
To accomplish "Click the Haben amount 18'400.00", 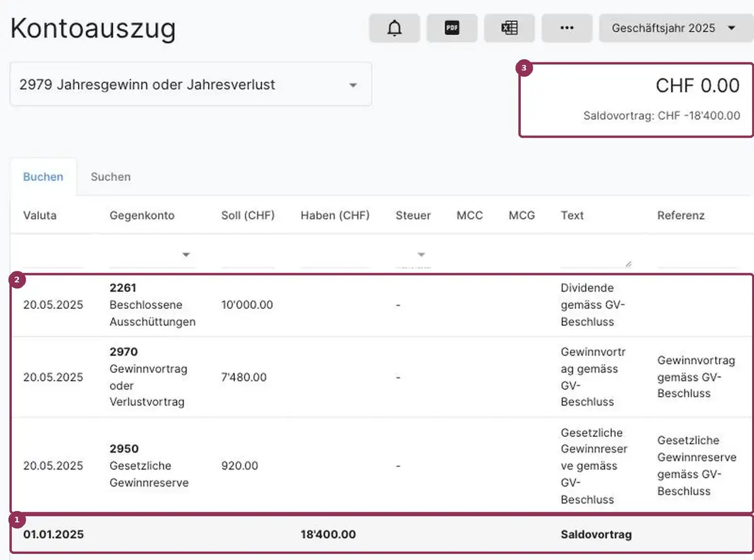I will [x=328, y=534].
